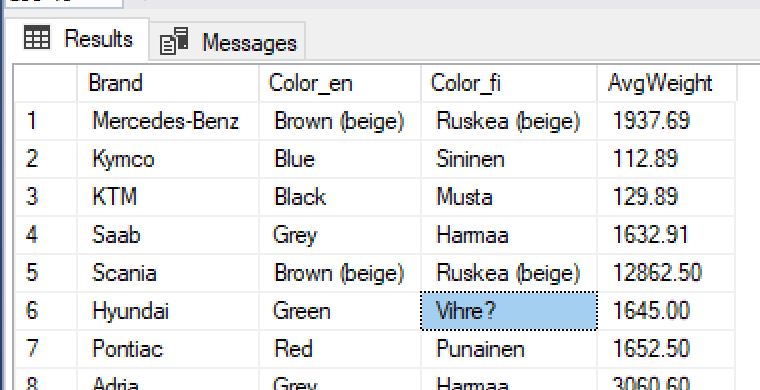The image size is (760, 390).
Task: Select the highlighted Vihre? cell
Action: point(509,311)
